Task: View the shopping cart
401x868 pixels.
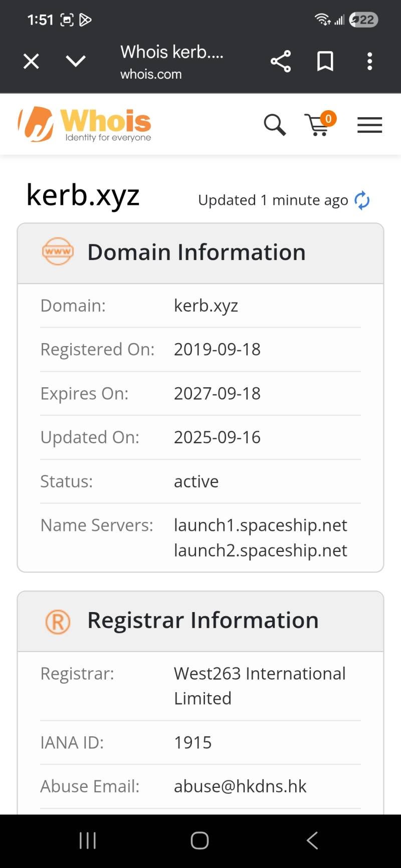Action: [319, 125]
